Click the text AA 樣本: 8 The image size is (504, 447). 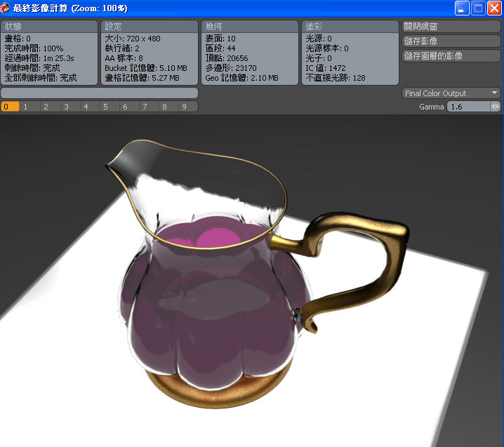pos(124,58)
